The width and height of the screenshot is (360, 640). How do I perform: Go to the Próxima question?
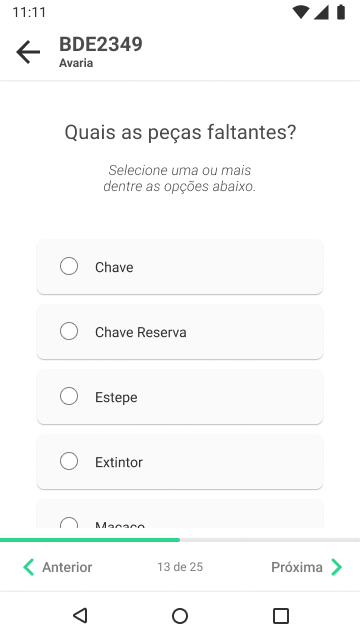click(307, 567)
